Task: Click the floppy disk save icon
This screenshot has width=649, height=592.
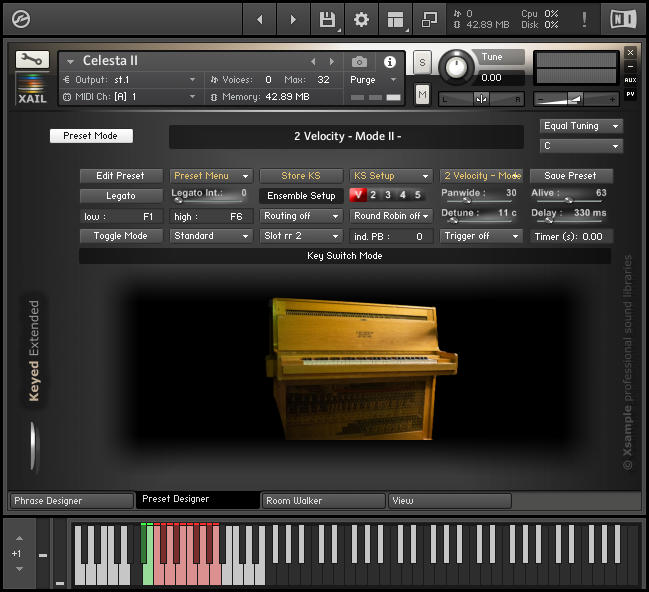Action: [327, 19]
